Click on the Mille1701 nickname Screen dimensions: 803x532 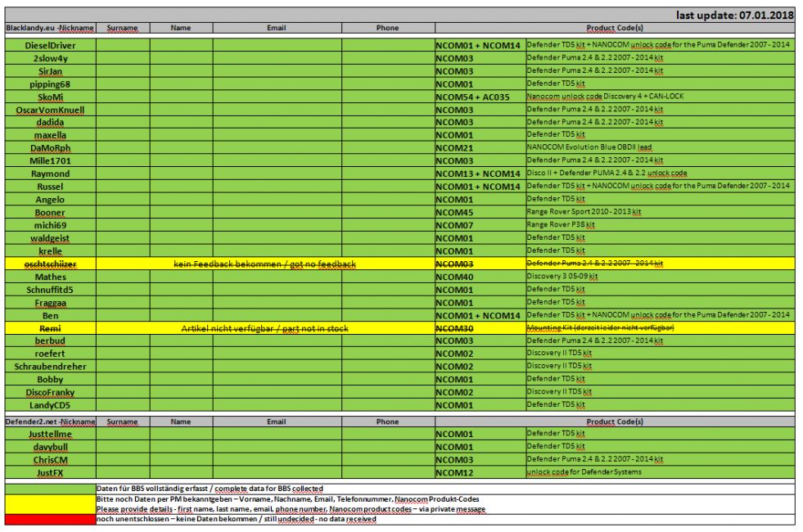50,160
